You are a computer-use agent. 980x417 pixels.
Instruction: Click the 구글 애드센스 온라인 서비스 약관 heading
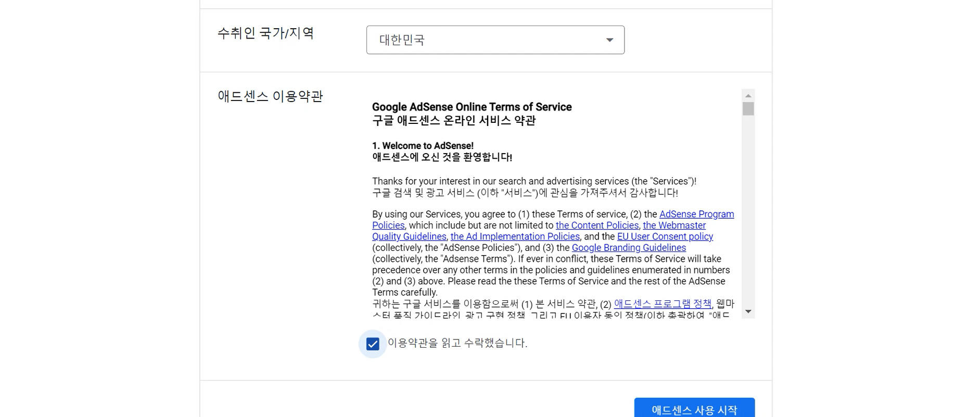[454, 121]
